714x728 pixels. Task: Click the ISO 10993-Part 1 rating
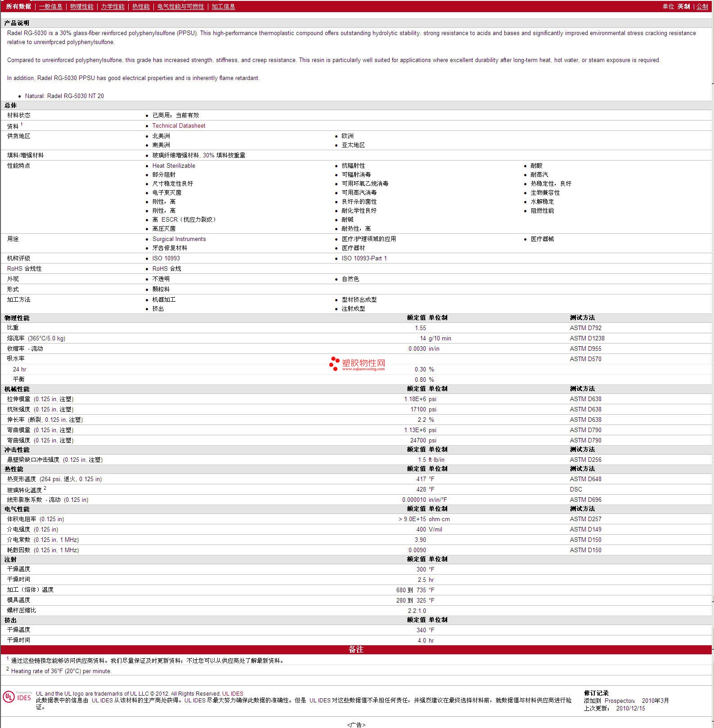[364, 258]
